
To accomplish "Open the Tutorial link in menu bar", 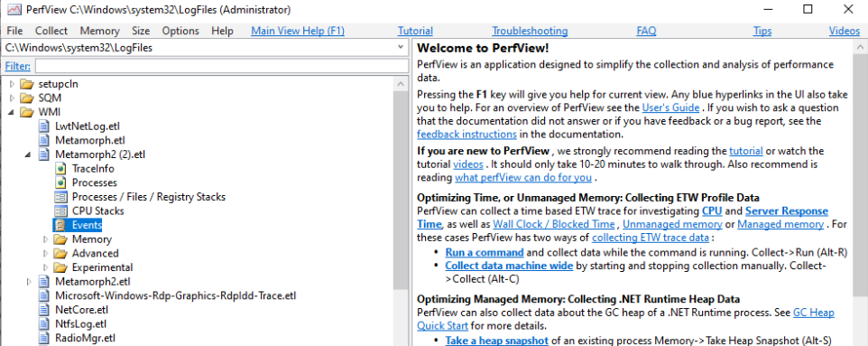I will (x=415, y=31).
